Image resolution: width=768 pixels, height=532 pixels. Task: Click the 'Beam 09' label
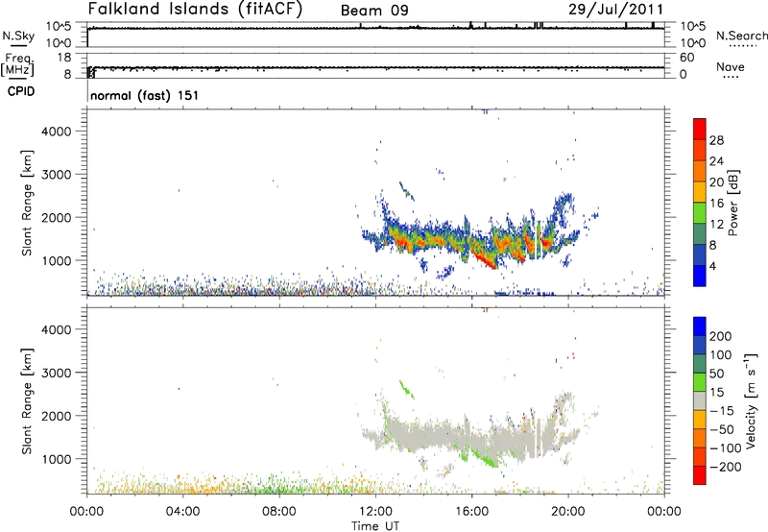pos(374,11)
